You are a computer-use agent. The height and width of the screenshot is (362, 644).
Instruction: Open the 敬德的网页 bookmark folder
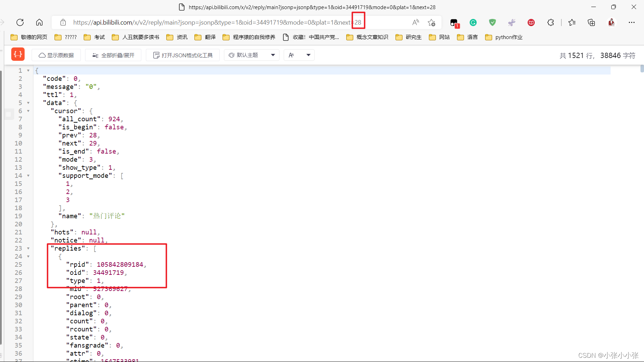[x=29, y=37]
